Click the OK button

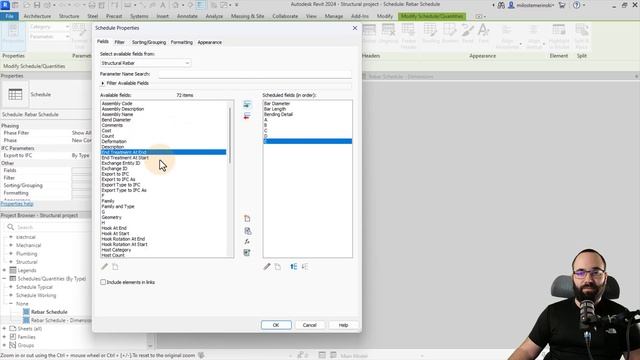276,325
